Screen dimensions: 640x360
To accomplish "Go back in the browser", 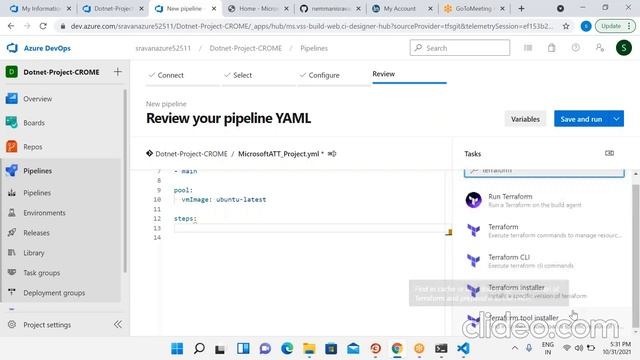I will 11,26.
